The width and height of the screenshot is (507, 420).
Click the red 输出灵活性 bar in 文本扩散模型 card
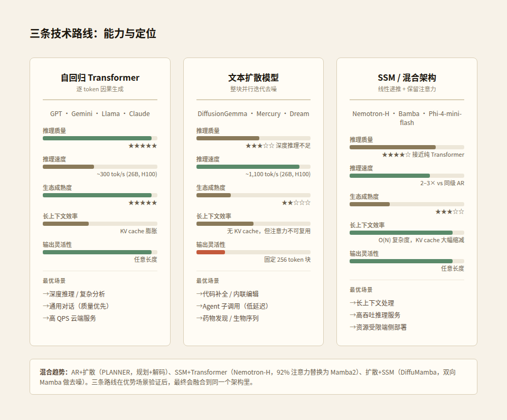(x=211, y=252)
